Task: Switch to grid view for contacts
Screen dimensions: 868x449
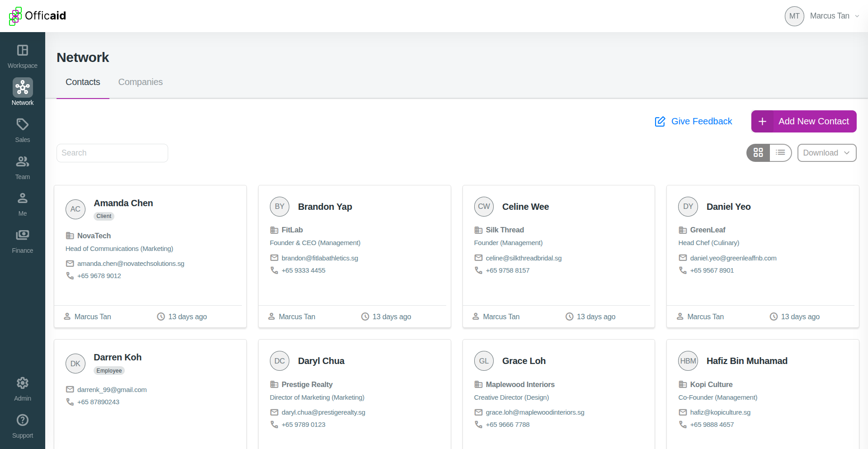Action: tap(758, 153)
